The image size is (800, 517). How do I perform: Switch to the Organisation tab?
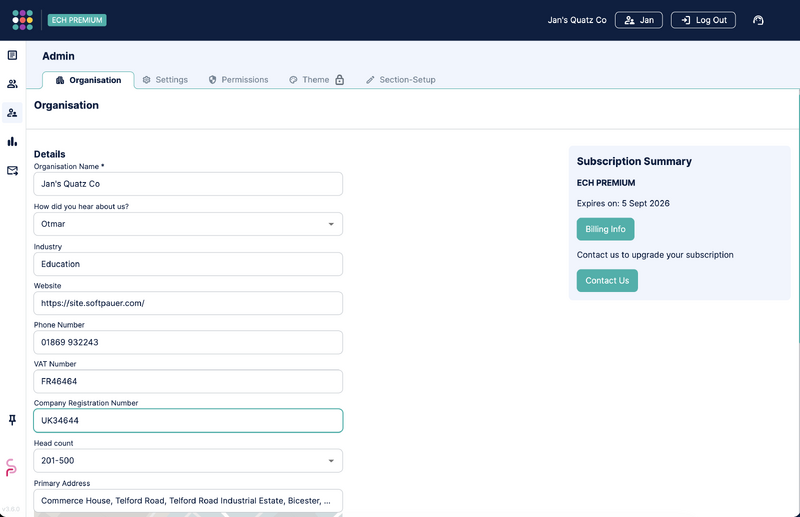click(88, 80)
